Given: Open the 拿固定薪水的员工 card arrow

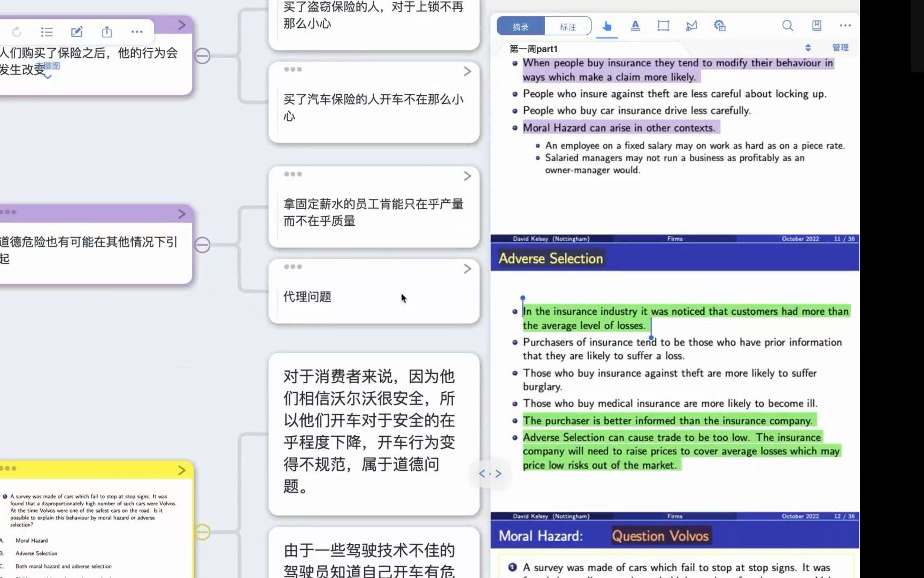Looking at the screenshot, I should 467,176.
